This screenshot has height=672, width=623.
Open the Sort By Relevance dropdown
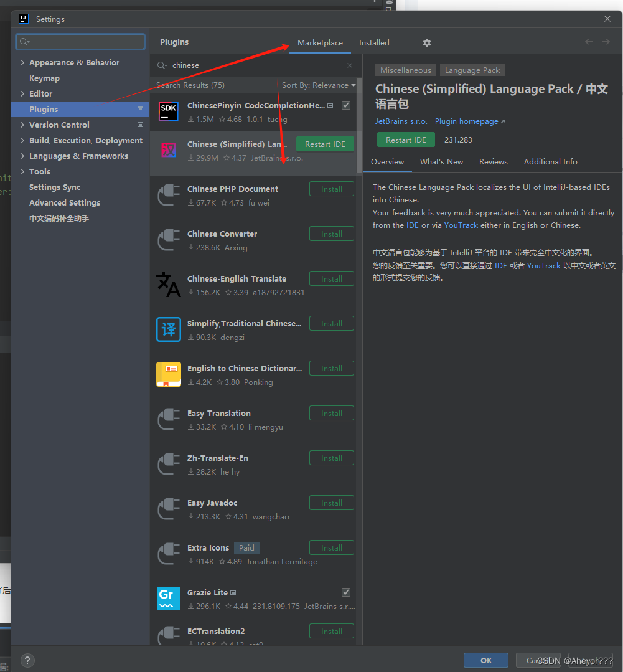coord(319,85)
